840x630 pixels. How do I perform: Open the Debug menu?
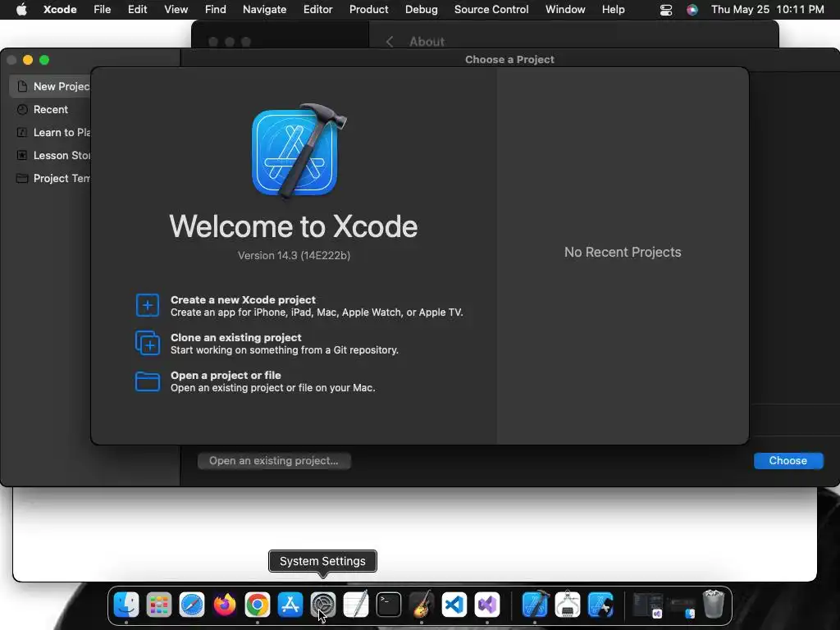(421, 9)
